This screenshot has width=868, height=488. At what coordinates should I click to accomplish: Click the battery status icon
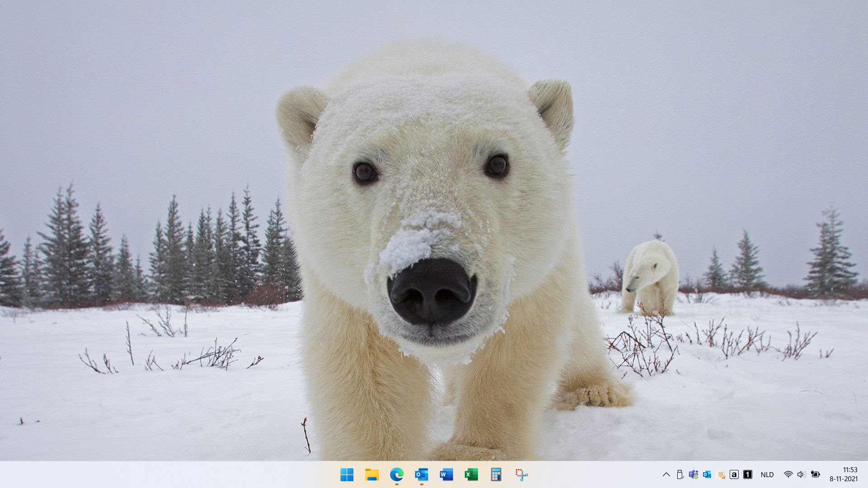815,474
